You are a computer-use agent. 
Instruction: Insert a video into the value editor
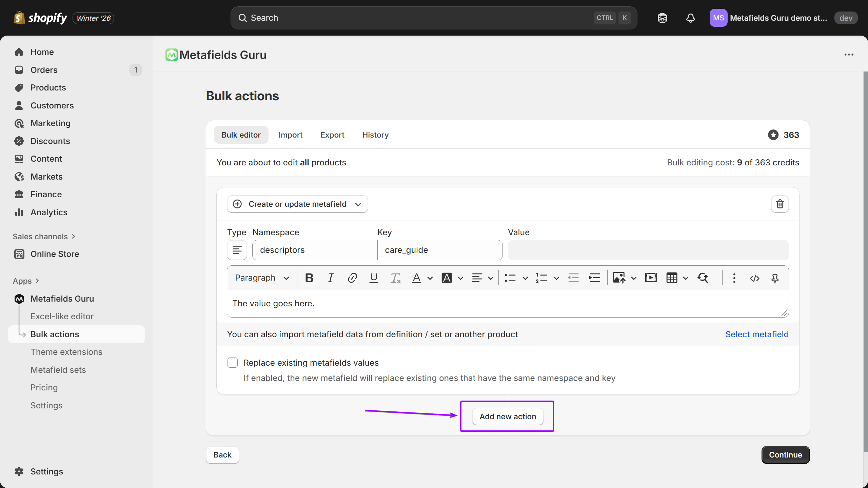pos(651,278)
